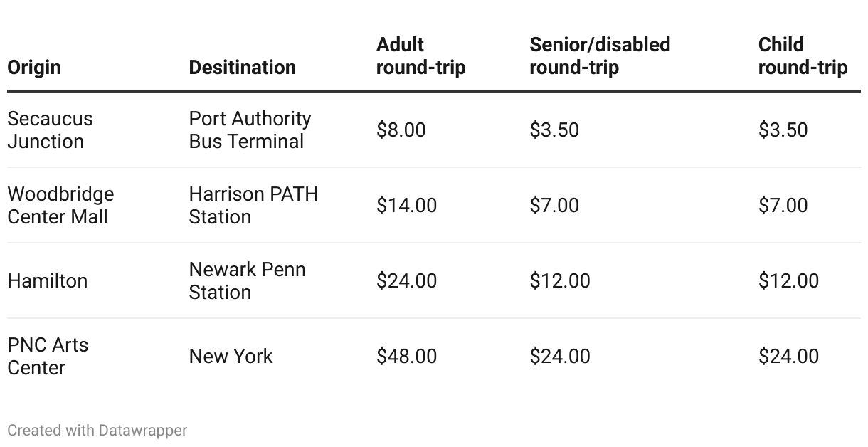This screenshot has height=447, width=868.
Task: Click the New York destination cell
Action: (x=231, y=357)
